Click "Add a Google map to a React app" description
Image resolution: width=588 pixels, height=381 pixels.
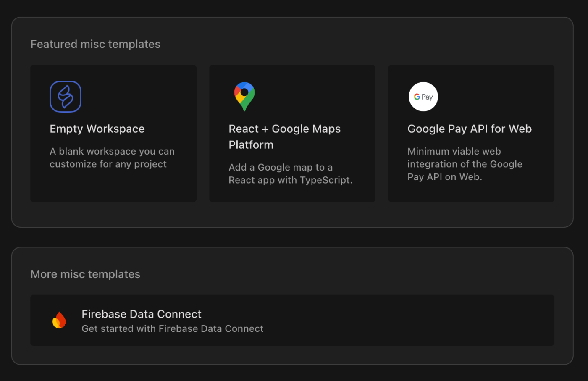click(x=291, y=173)
